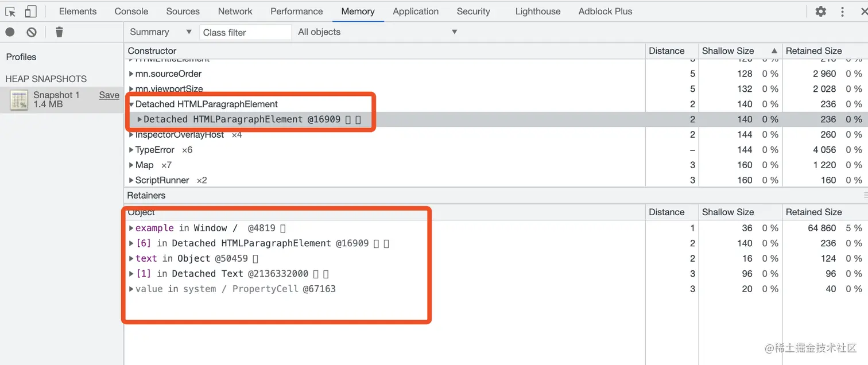Screen dimensions: 868x365
Task: Open the All objects filter dropdown
Action: point(377,32)
